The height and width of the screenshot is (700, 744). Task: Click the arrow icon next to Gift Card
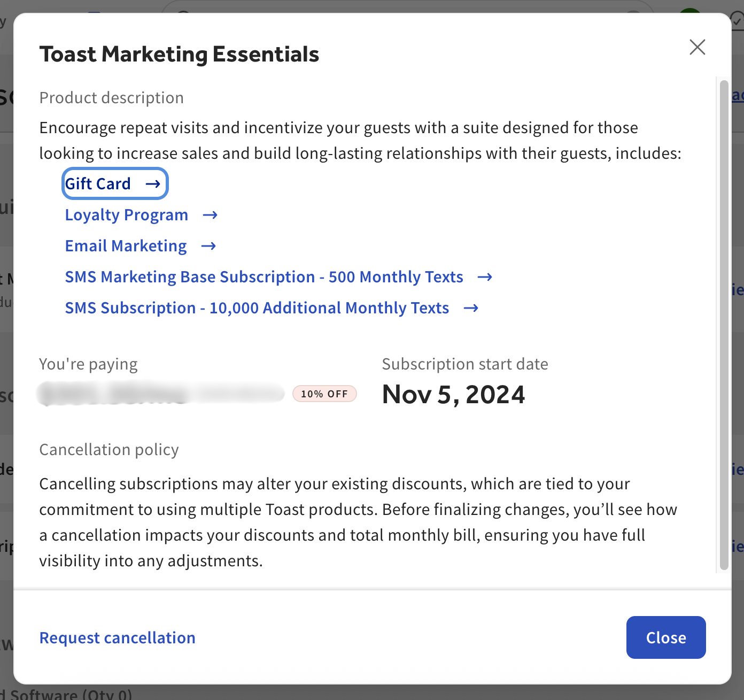(153, 184)
